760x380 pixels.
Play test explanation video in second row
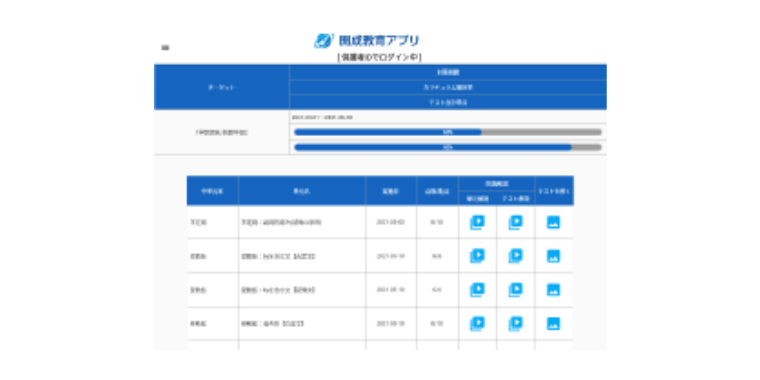[x=516, y=256]
